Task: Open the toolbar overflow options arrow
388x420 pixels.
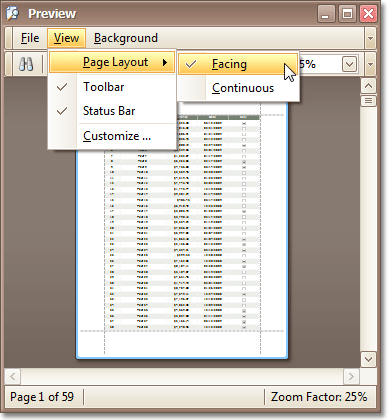Action: click(x=370, y=64)
